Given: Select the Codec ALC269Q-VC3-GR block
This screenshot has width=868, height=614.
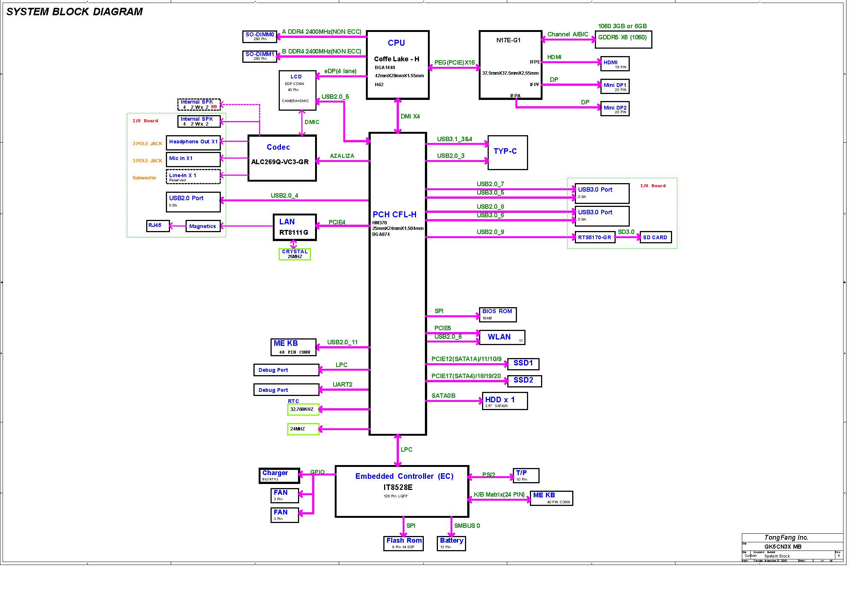Looking at the screenshot, I should tap(282, 158).
